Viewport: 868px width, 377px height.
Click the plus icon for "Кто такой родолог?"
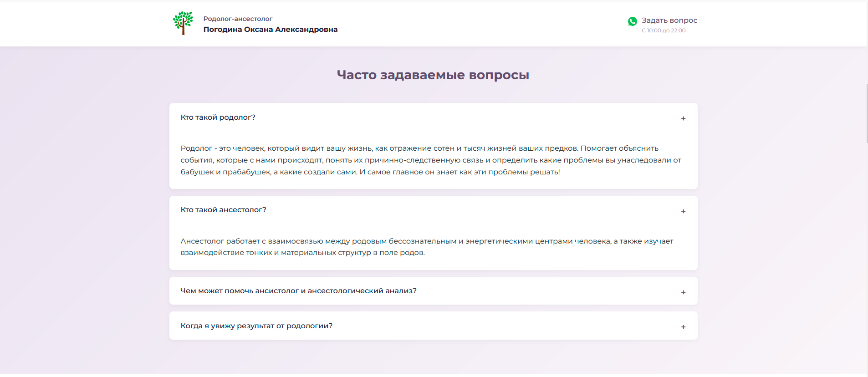click(x=683, y=118)
